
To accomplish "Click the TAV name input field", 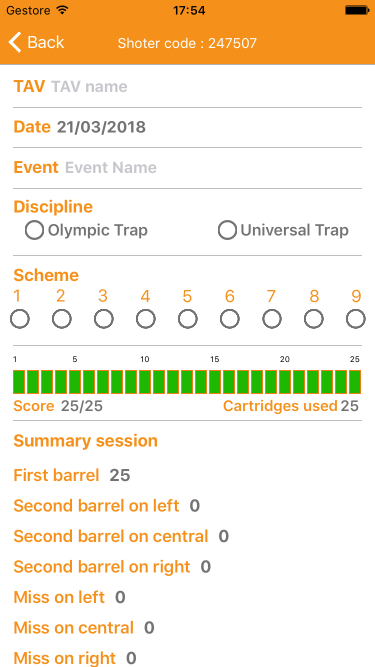I will point(206,87).
